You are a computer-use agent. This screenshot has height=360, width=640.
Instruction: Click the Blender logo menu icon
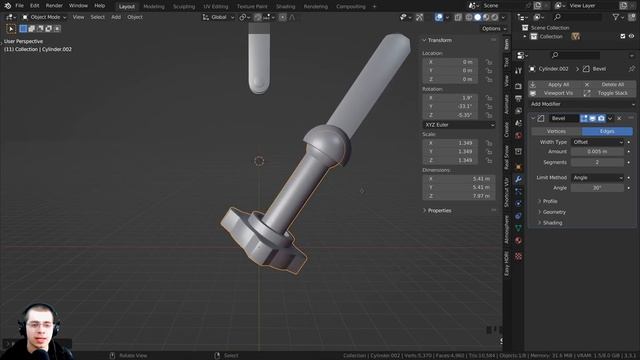[7, 6]
